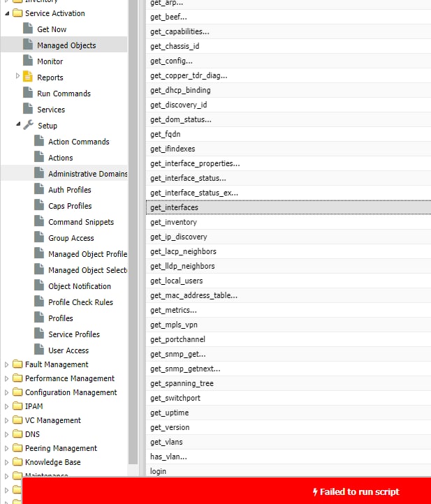This screenshot has height=504, width=431.
Task: Click the Group Access page icon
Action: pyautogui.click(x=39, y=237)
